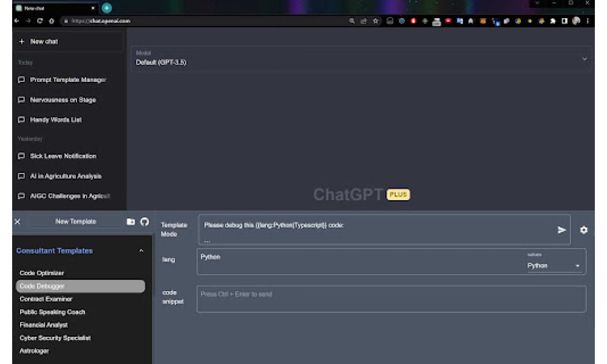Focus the code snippet input field
607x364 pixels.
pyautogui.click(x=392, y=299)
